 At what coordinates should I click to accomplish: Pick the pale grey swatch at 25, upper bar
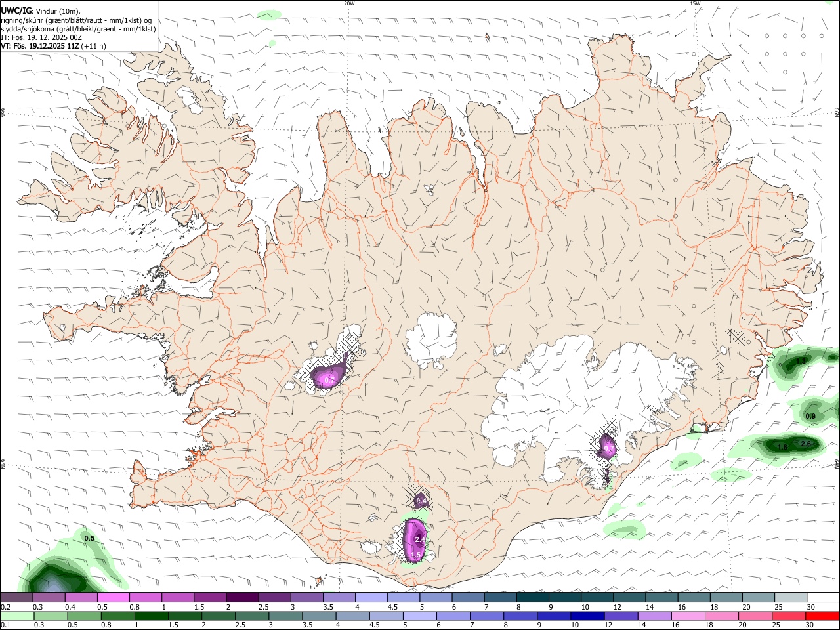(x=791, y=598)
